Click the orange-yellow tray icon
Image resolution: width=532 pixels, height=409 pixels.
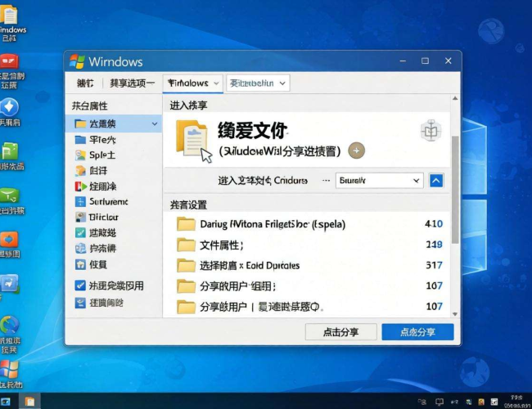click(481, 402)
